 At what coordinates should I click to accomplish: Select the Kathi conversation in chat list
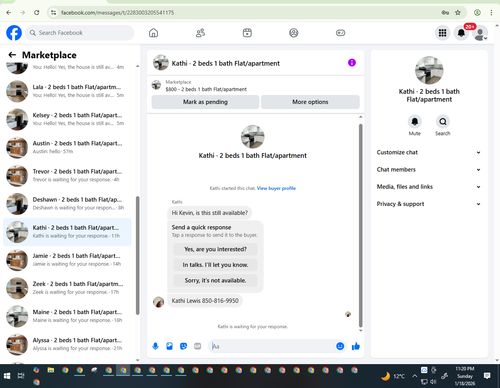(x=68, y=232)
